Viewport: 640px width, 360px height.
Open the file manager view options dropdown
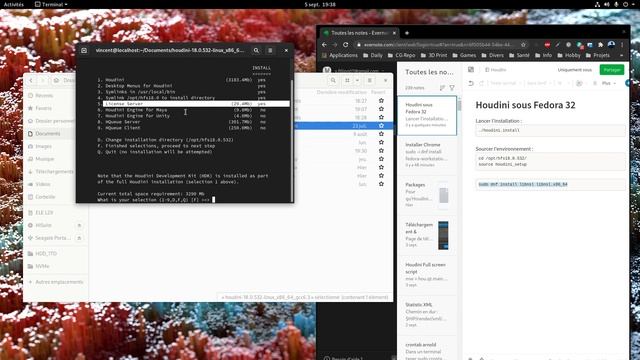(357, 80)
